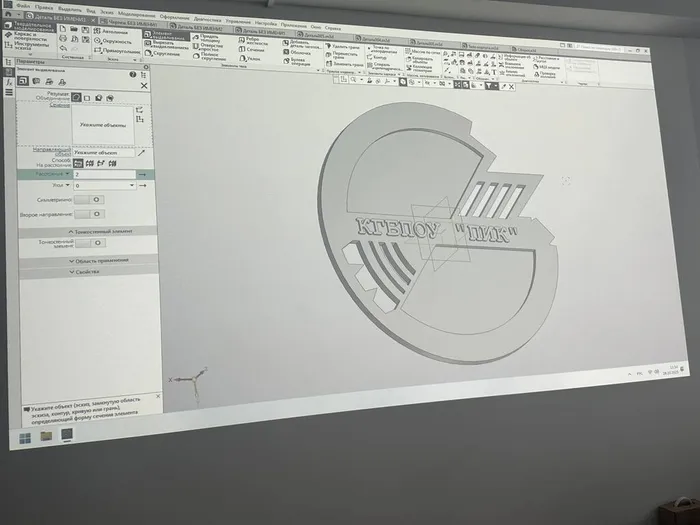This screenshot has width=700, height=525.
Task: Select Объединение result mode icon
Action: [76, 97]
